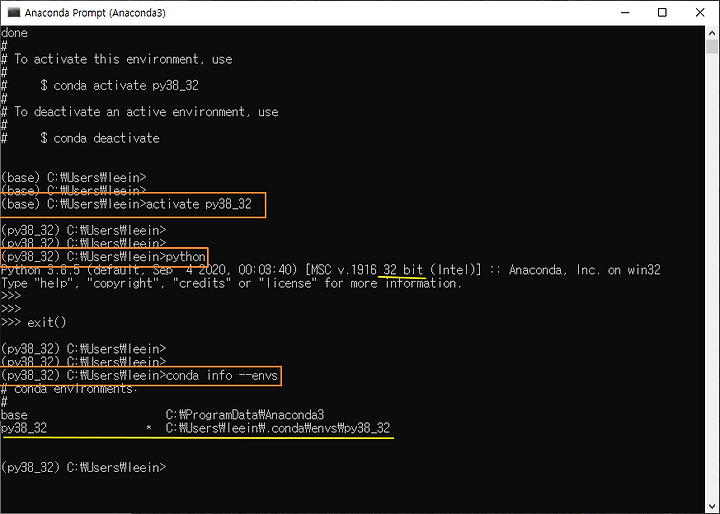Image resolution: width=720 pixels, height=514 pixels.
Task: Click the 'conda info --envs' command
Action: click(222, 376)
